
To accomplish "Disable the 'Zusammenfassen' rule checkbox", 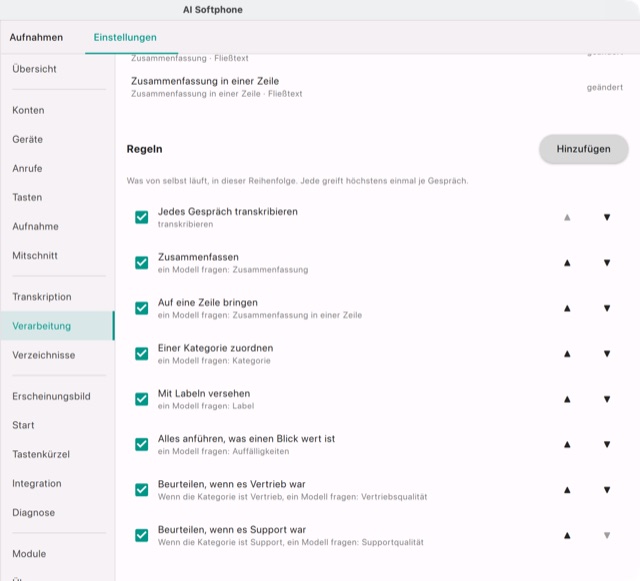I will 142,263.
